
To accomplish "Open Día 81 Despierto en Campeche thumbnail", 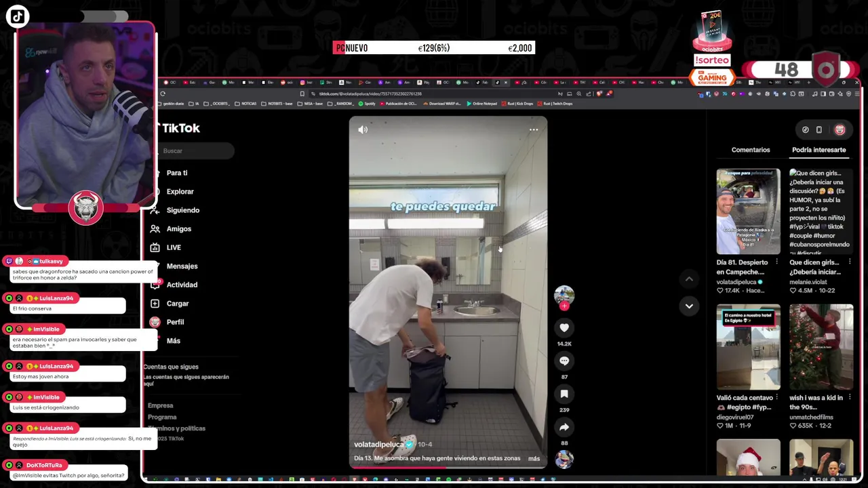I will pos(748,211).
